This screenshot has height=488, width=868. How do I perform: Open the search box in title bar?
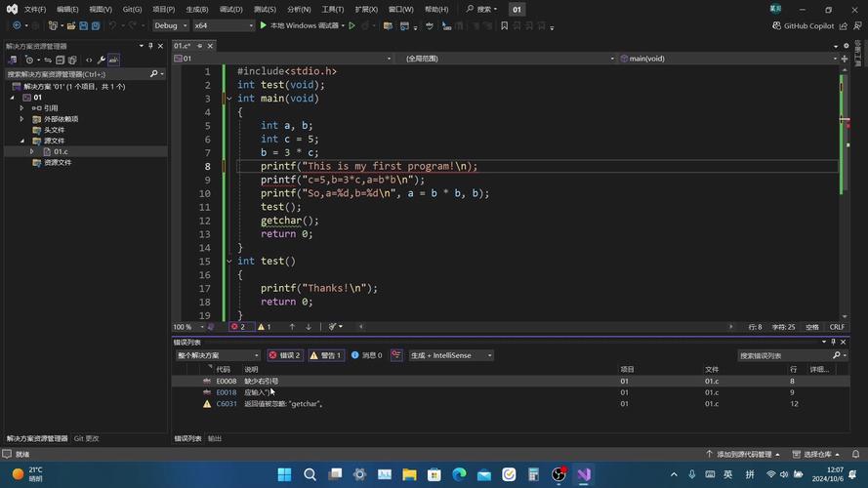481,9
